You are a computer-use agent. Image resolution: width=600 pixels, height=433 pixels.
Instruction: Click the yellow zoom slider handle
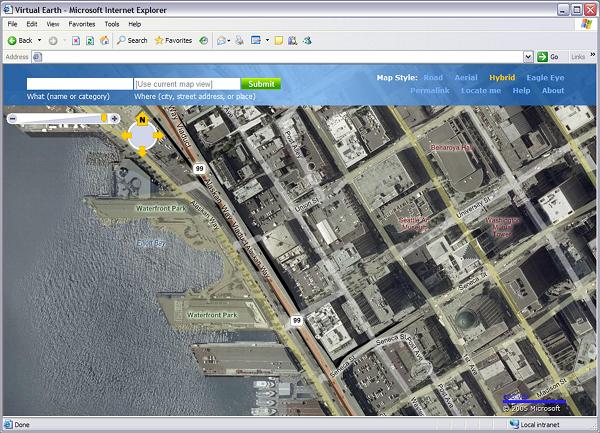[104, 118]
